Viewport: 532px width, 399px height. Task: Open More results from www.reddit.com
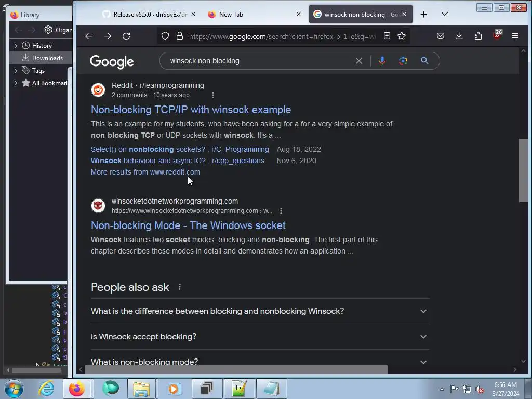point(145,172)
